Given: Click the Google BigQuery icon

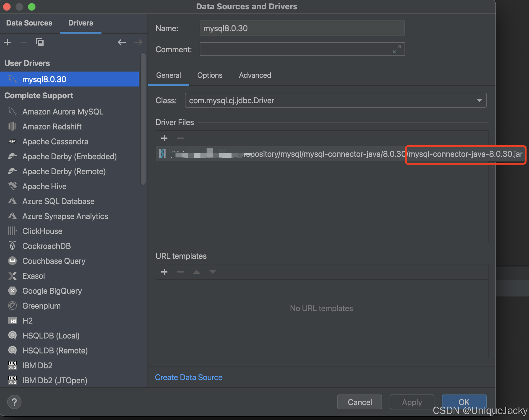Looking at the screenshot, I should coord(12,291).
